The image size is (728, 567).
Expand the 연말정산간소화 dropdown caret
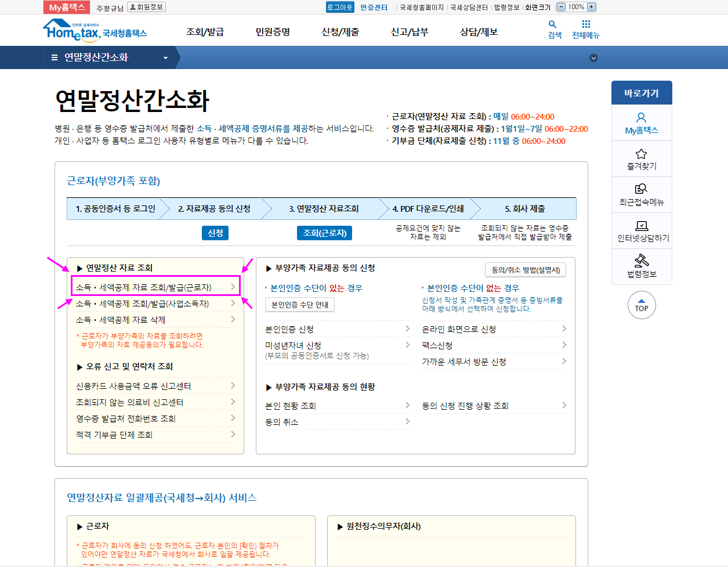165,58
